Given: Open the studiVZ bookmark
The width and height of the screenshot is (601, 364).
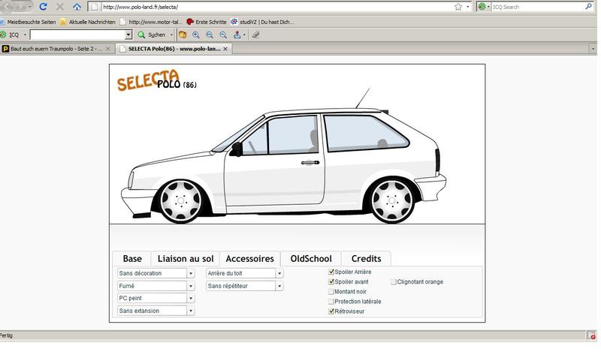Looking at the screenshot, I should [x=262, y=23].
